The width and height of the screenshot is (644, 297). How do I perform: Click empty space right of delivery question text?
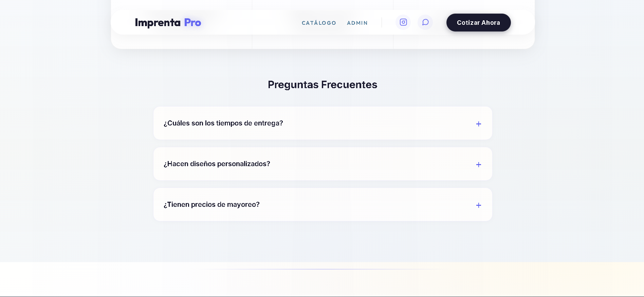pos(373,123)
